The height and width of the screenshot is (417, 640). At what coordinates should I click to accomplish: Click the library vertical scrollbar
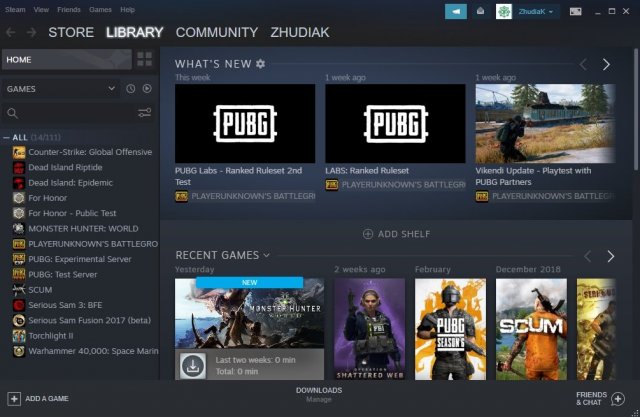(636, 109)
